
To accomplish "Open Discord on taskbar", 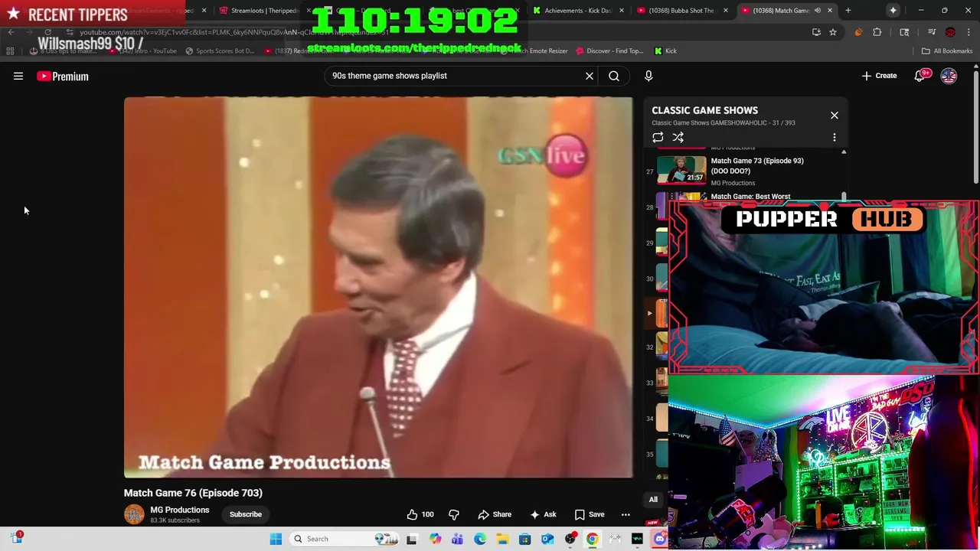I will [x=660, y=539].
